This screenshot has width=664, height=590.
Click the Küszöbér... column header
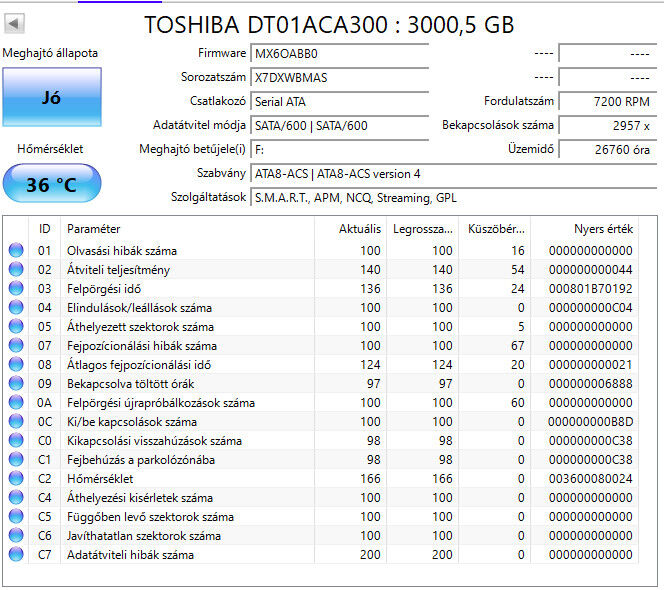click(x=495, y=229)
